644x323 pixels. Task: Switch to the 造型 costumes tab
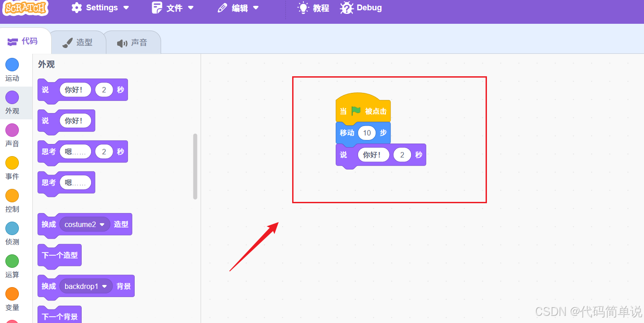[x=78, y=42]
